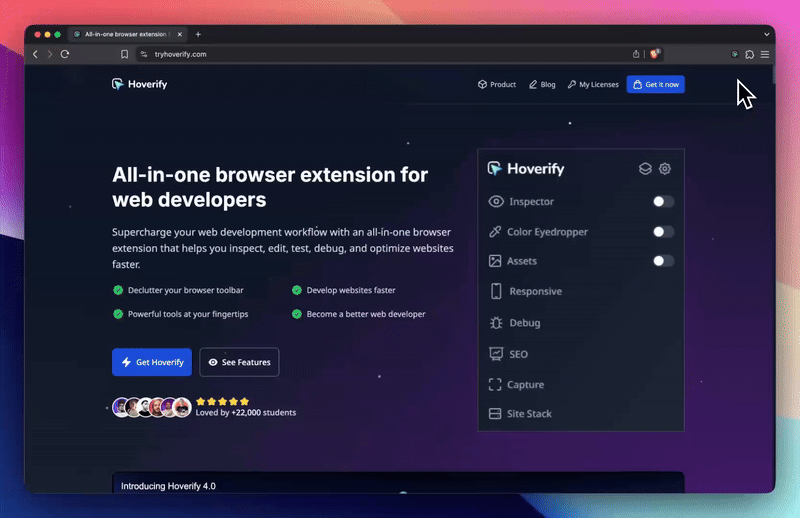This screenshot has height=518, width=800.
Task: Open a new tab with plus button
Action: click(x=198, y=34)
